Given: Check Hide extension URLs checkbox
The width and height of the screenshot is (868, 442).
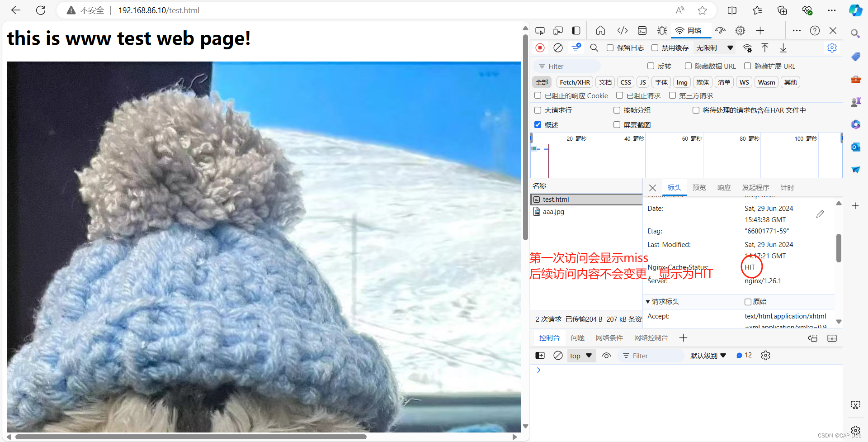Looking at the screenshot, I should point(747,66).
